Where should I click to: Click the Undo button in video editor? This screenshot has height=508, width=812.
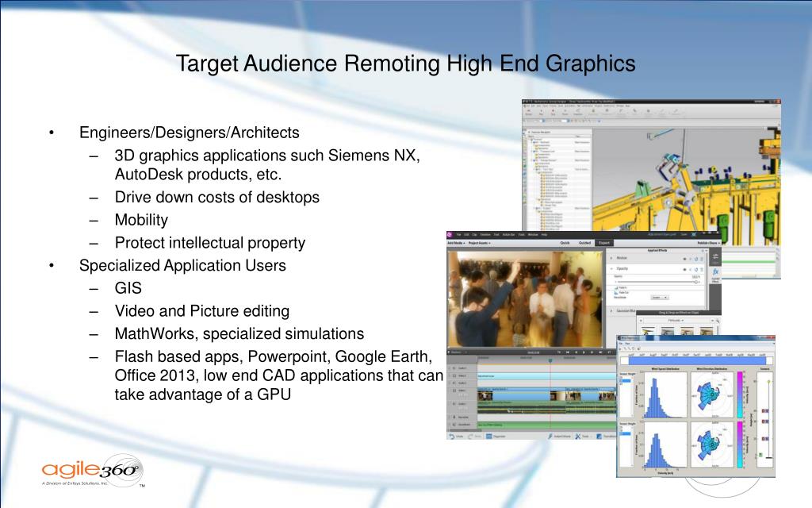(x=456, y=437)
